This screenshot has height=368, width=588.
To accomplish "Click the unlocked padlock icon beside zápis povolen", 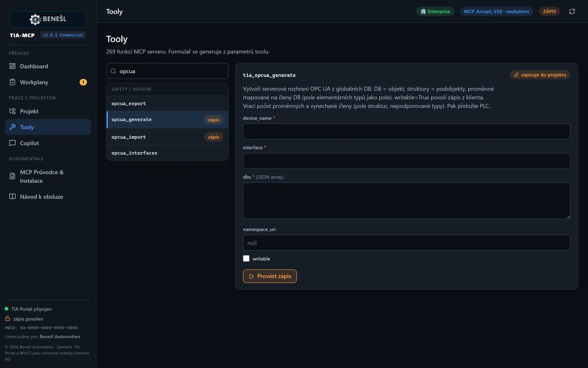I will 7,319.
